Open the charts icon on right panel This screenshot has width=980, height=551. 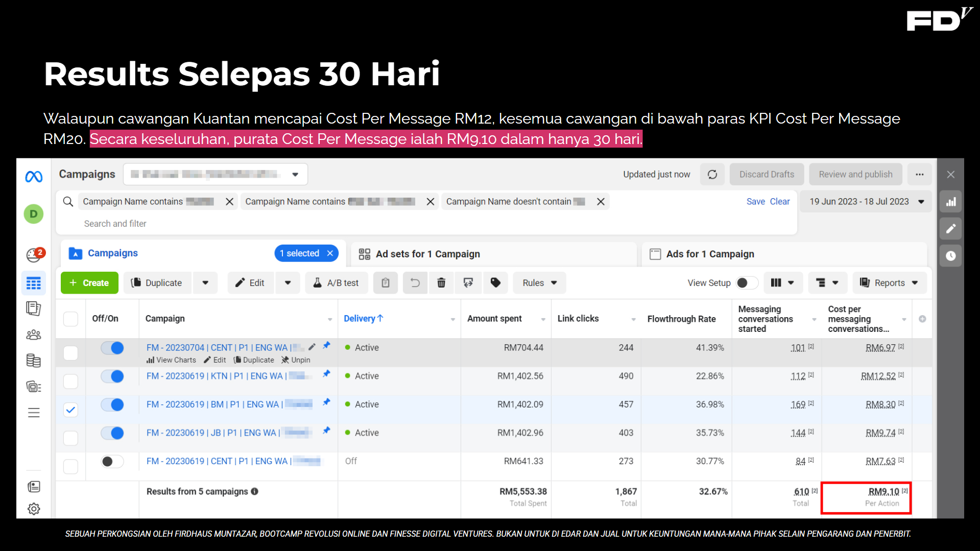(950, 202)
